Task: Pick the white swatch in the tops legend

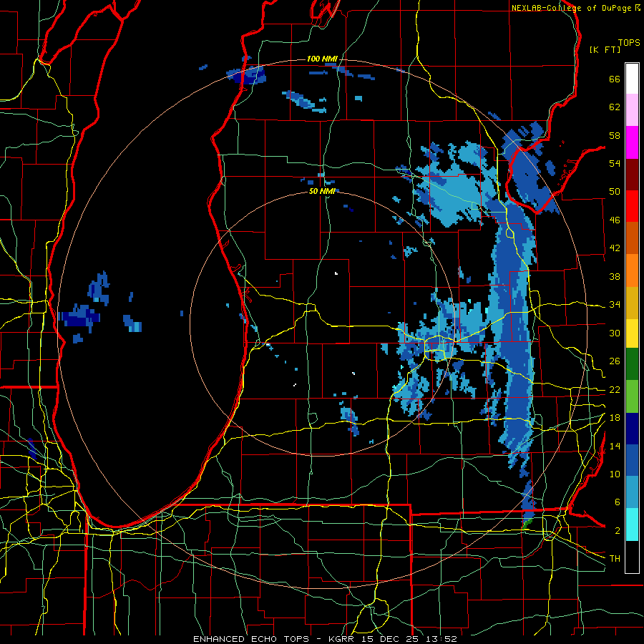Action: 632,79
